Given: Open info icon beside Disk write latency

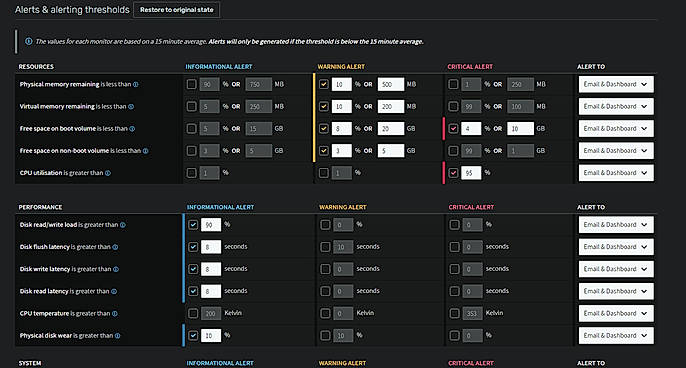Looking at the screenshot, I should tap(116, 269).
